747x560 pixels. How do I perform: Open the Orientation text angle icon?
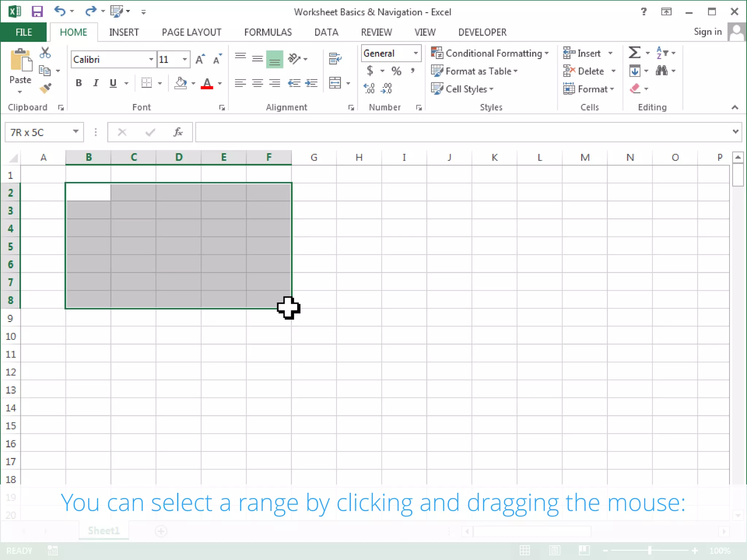[x=294, y=58]
